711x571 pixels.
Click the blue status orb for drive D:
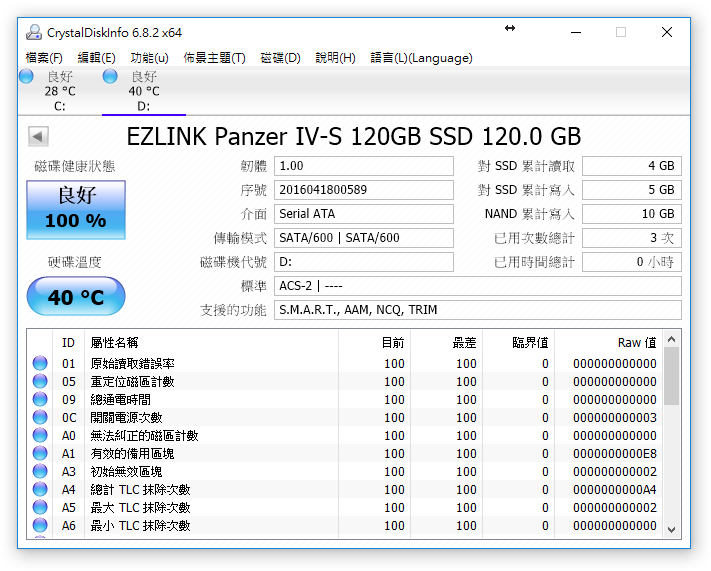110,76
